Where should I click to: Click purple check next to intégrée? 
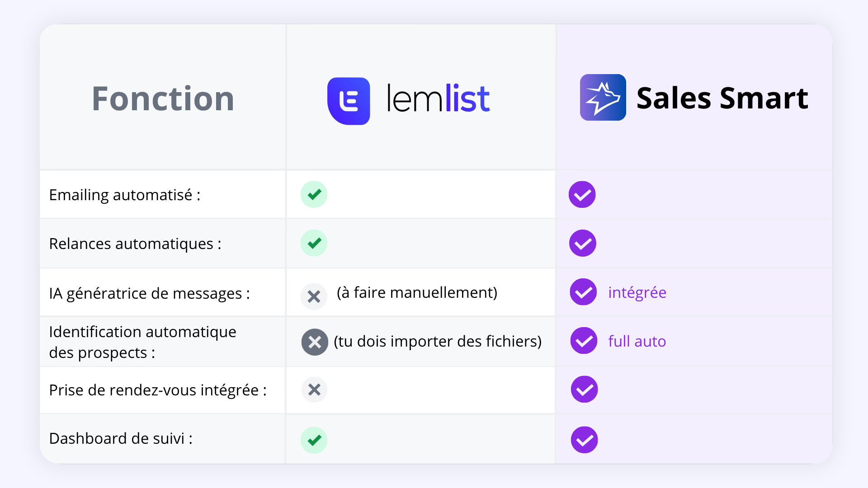[583, 292]
